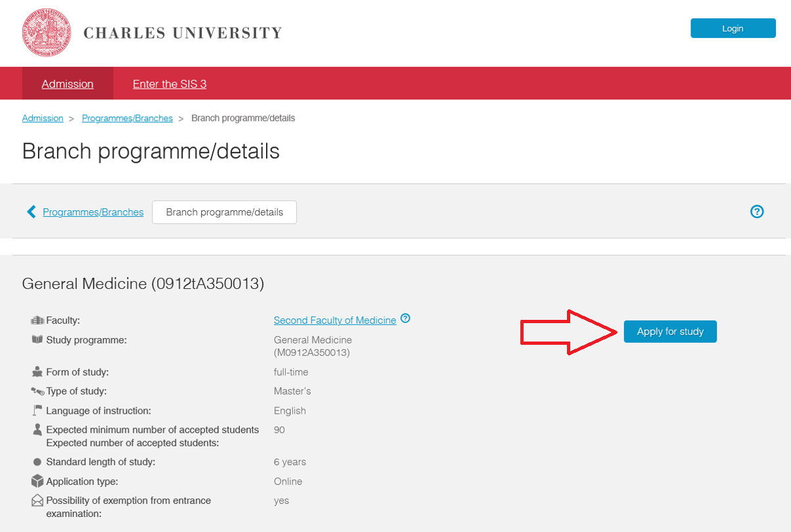This screenshot has height=532, width=791.
Task: Click the 'Type of study:' label
Action: (x=76, y=391)
